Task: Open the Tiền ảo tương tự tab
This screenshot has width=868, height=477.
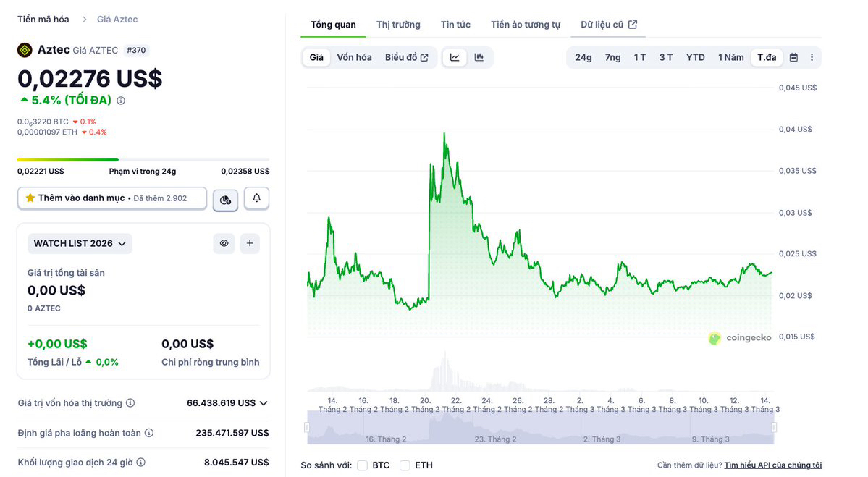Action: pos(526,25)
